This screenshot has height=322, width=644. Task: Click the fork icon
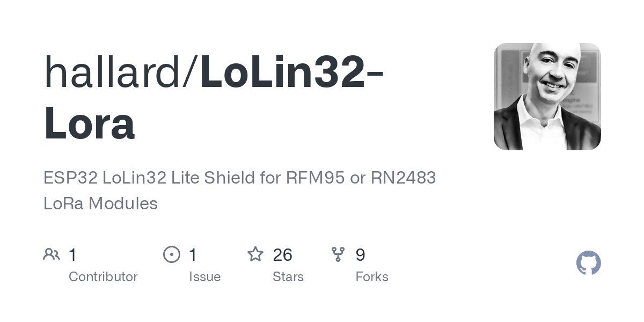tap(338, 254)
